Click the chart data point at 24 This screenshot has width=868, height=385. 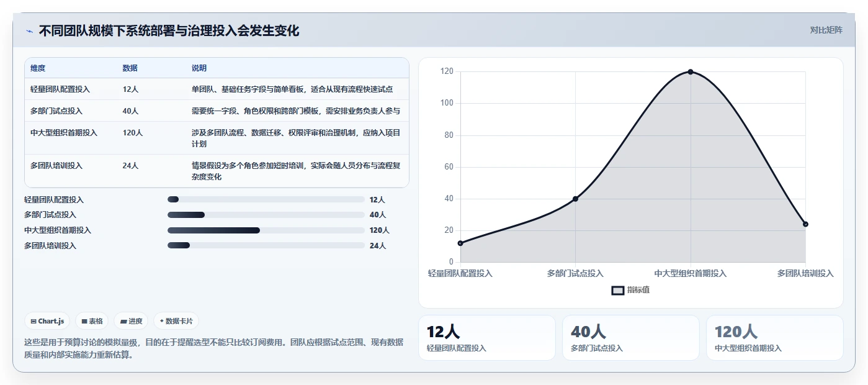tap(805, 224)
